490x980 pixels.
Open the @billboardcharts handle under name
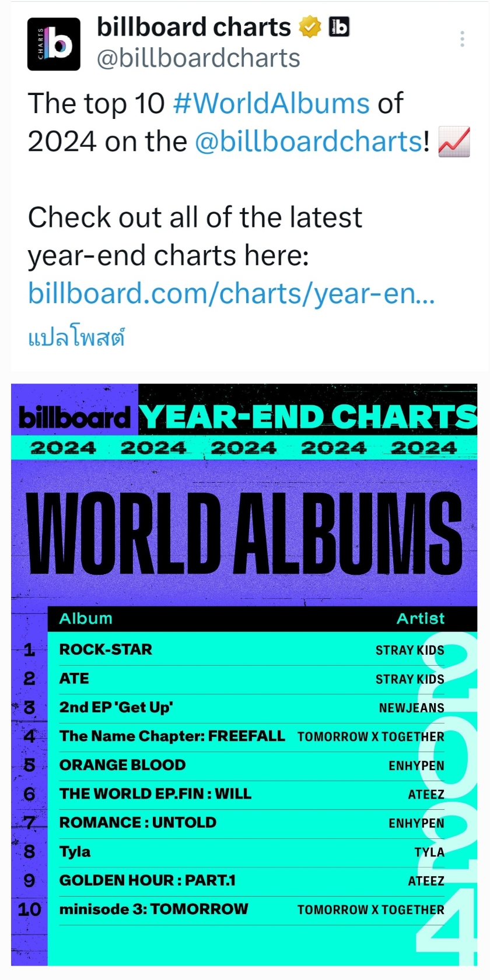tap(198, 58)
